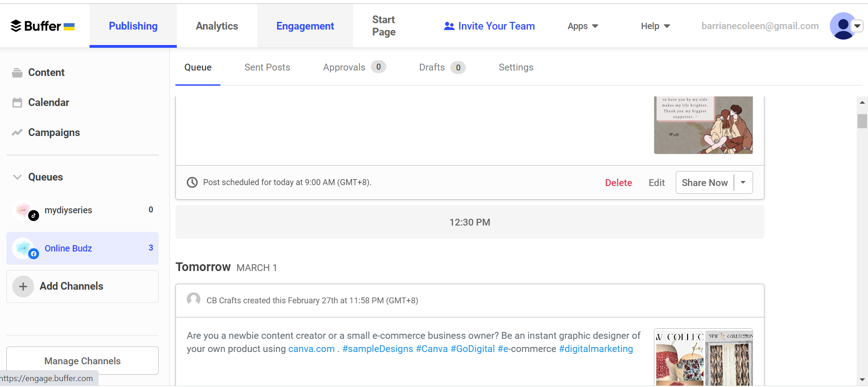Open the Apps dropdown menu
Viewport: 868px width, 387px height.
[x=583, y=26]
